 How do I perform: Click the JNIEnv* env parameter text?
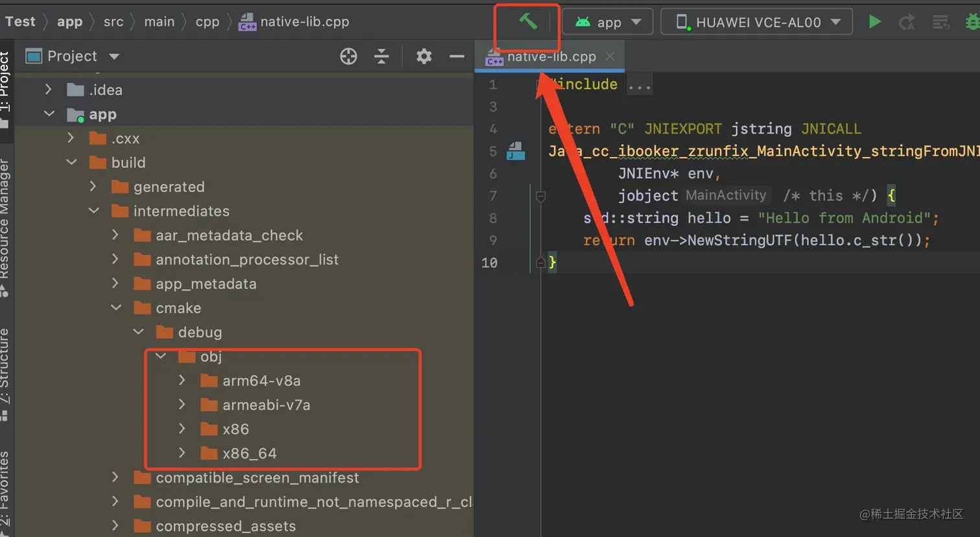(x=666, y=174)
